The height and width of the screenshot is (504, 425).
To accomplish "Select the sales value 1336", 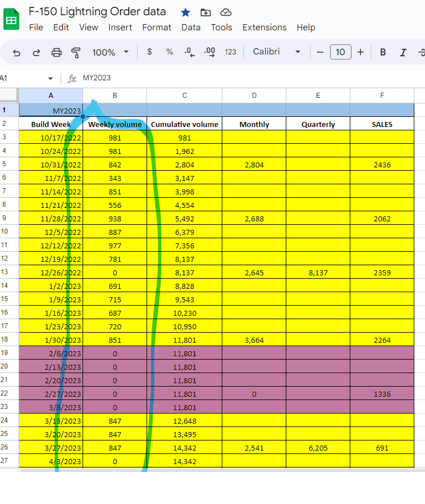I will [x=382, y=394].
